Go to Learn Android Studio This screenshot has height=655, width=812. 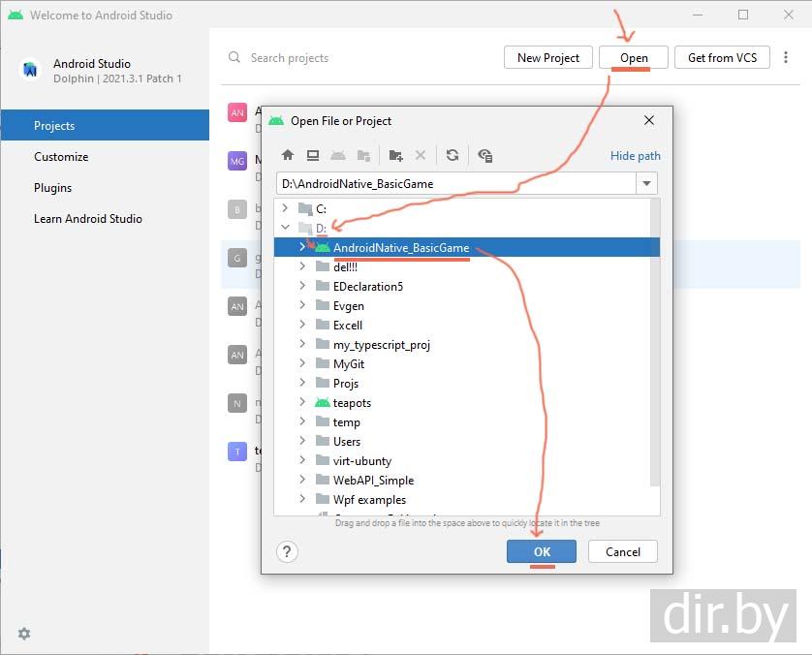(87, 219)
